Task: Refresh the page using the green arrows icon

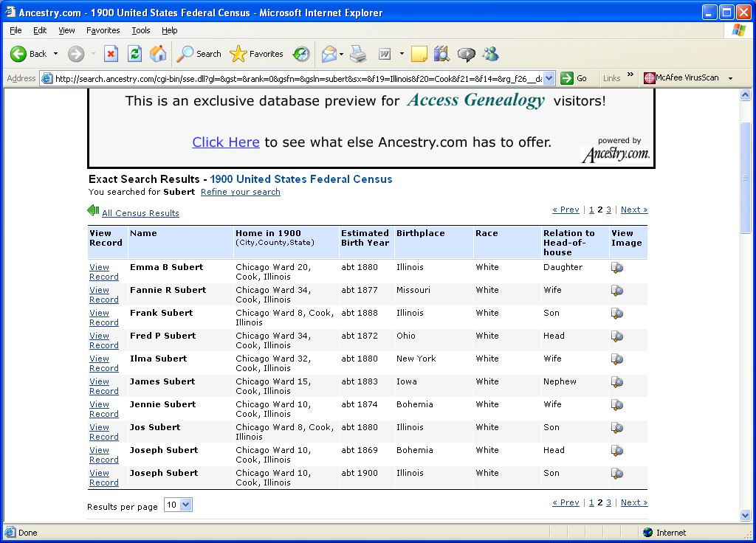Action: (x=134, y=54)
